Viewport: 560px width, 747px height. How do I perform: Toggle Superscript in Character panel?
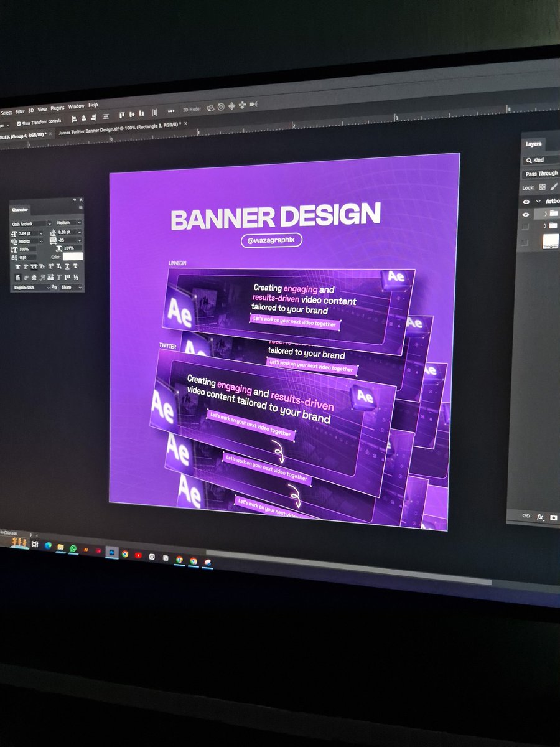[x=50, y=266]
